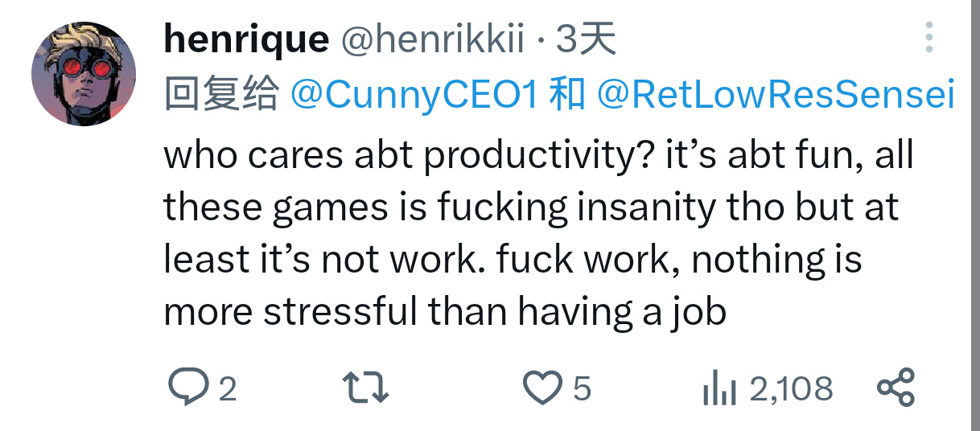This screenshot has width=980, height=431.
Task: Click the reply speech bubble icon
Action: [187, 389]
